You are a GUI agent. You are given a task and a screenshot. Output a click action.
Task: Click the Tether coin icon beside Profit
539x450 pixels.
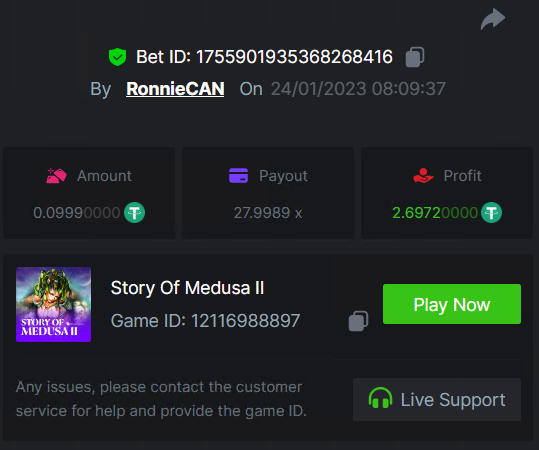491,213
